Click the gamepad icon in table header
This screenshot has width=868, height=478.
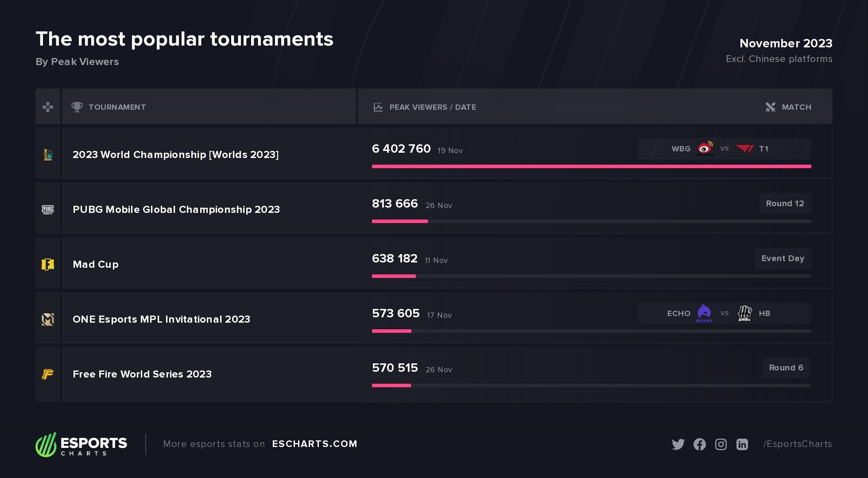click(48, 107)
